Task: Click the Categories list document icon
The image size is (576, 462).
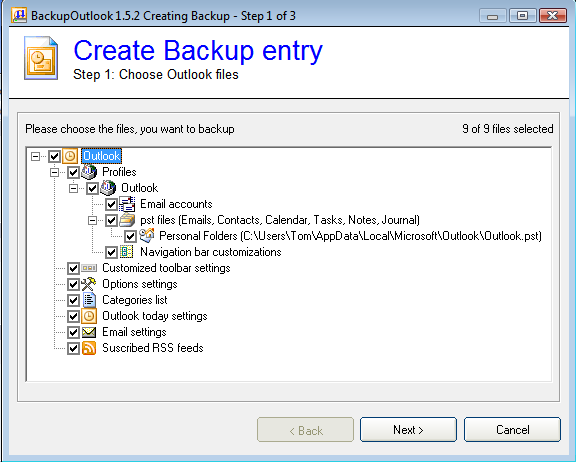Action: [x=89, y=300]
